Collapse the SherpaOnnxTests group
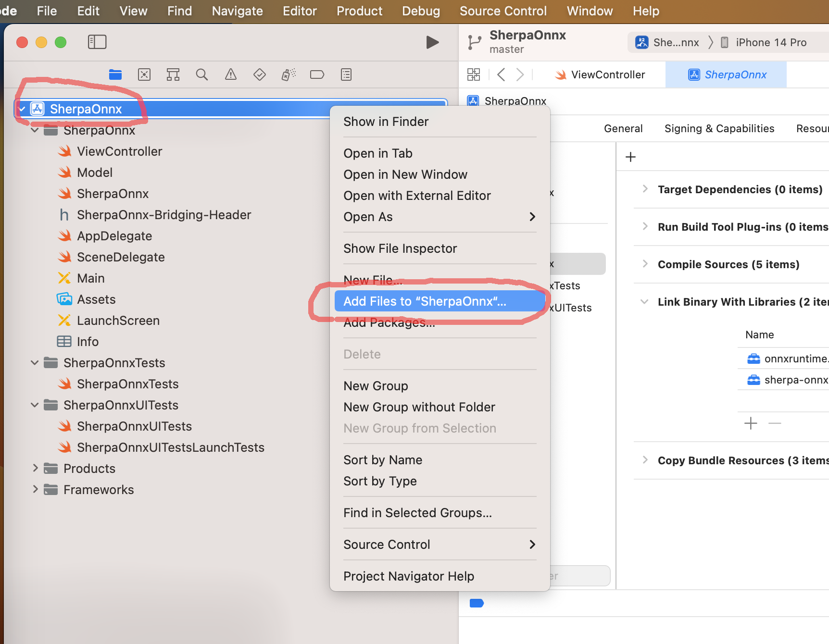 35,363
